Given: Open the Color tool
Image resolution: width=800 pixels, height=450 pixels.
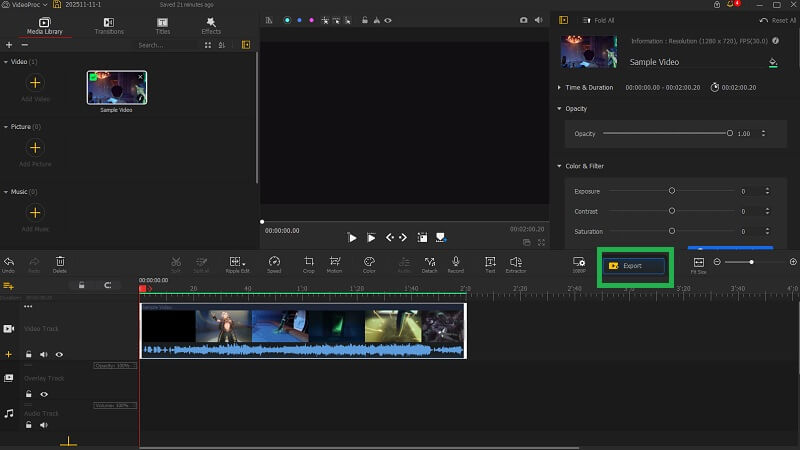Looking at the screenshot, I should coord(369,263).
